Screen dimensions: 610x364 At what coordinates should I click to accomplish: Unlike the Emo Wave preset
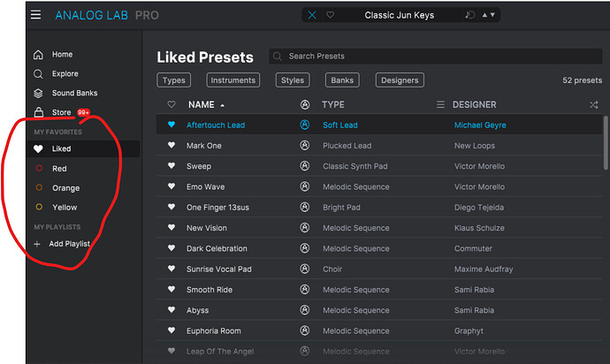(172, 186)
